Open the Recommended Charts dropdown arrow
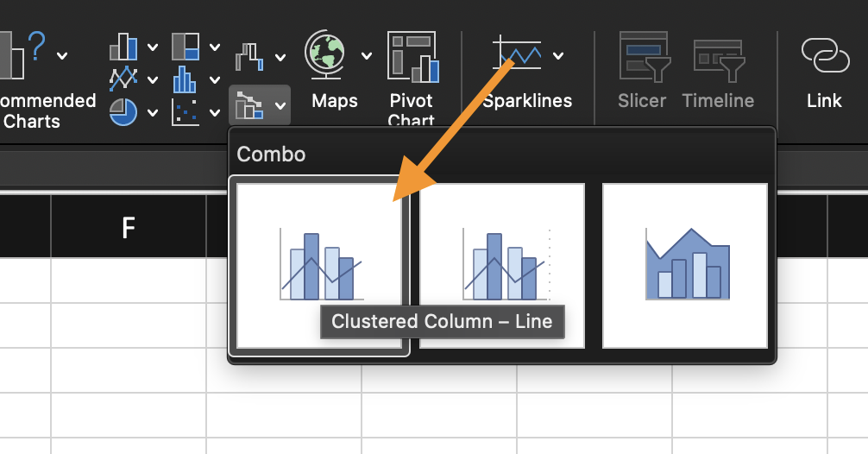 click(x=62, y=56)
